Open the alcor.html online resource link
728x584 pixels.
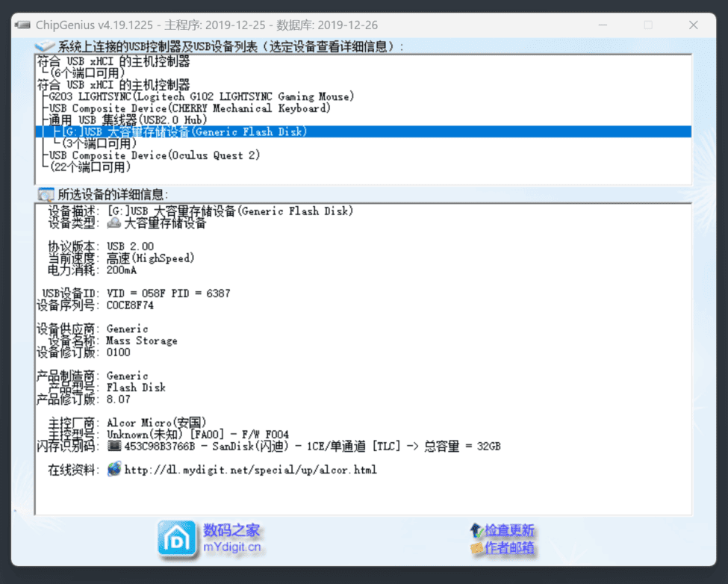[251, 470]
